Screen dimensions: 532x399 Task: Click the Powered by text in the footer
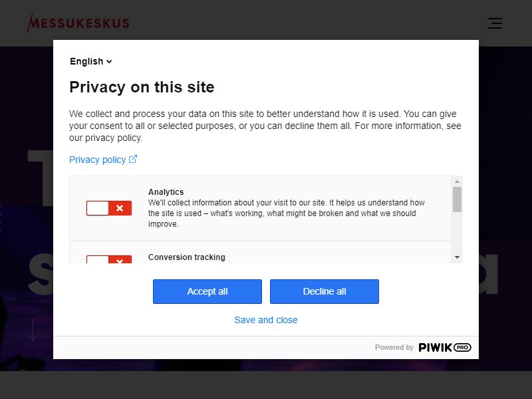[394, 347]
